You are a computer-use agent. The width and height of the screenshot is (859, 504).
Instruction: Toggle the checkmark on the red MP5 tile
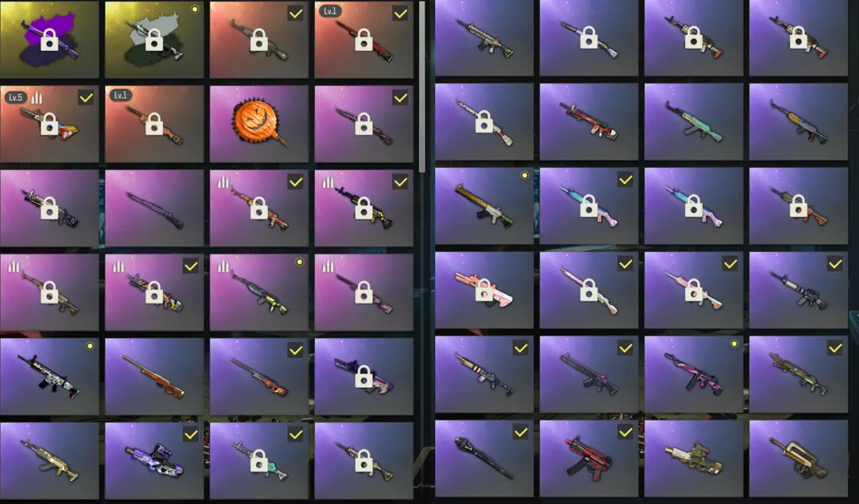pos(626,432)
